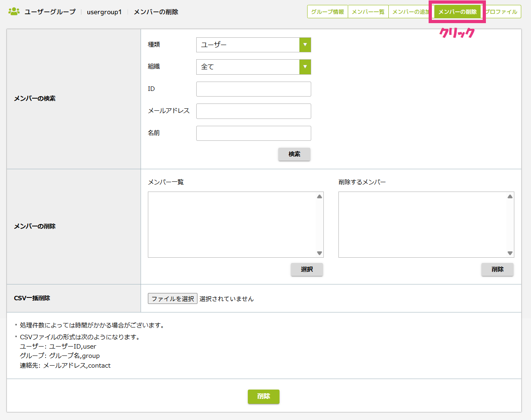Image resolution: width=531 pixels, height=420 pixels.
Task: Click the 連絡先: メールアドレス,contact line
Action: [65, 365]
